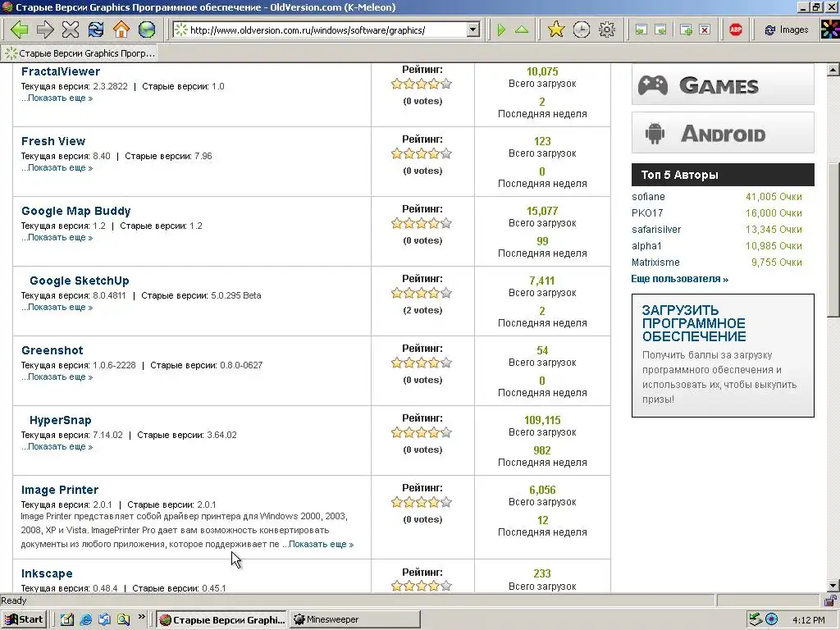Open the Home page icon
Viewport: 840px width, 630px height.
[x=121, y=30]
